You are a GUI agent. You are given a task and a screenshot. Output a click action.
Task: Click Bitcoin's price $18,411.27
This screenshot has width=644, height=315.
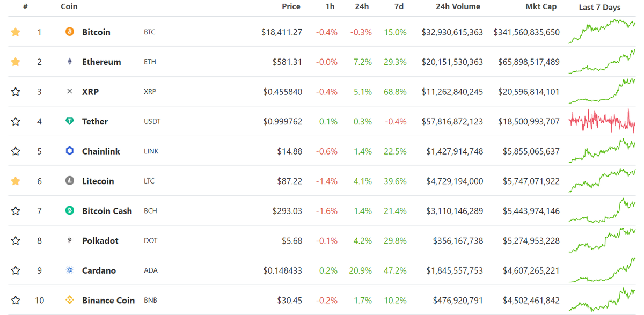(x=282, y=32)
